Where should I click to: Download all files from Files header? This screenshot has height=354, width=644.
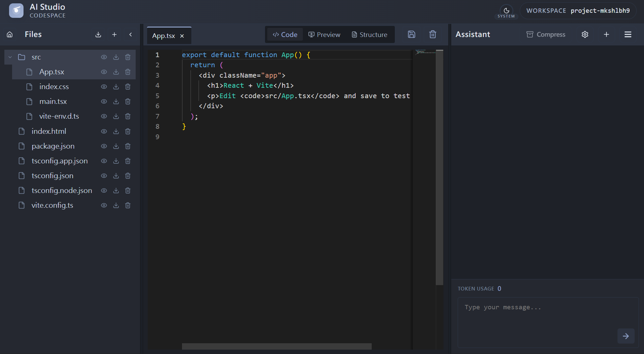point(98,34)
